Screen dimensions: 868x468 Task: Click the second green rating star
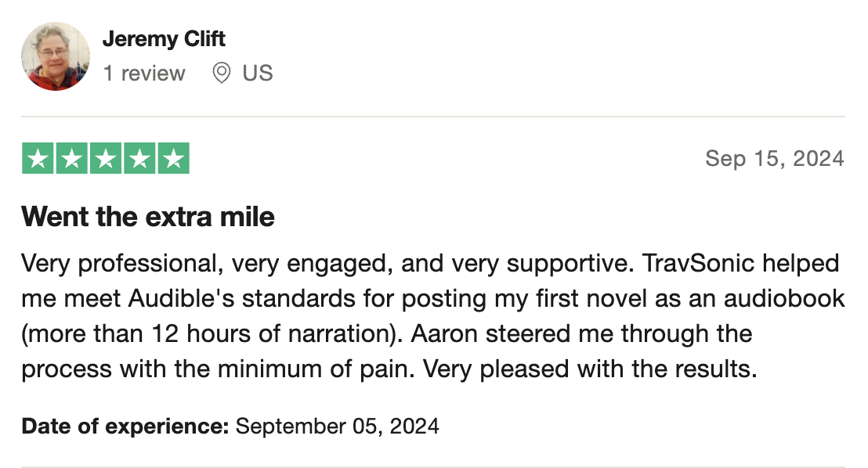pos(71,159)
